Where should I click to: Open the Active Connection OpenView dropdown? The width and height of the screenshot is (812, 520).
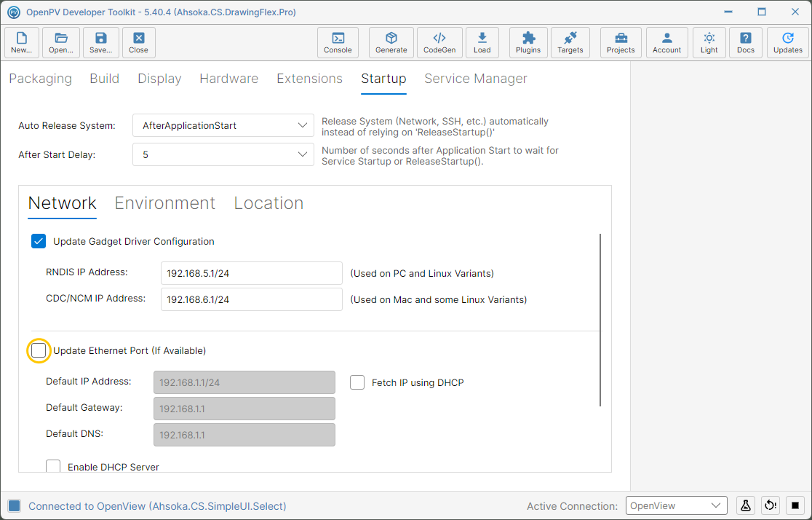pyautogui.click(x=677, y=505)
